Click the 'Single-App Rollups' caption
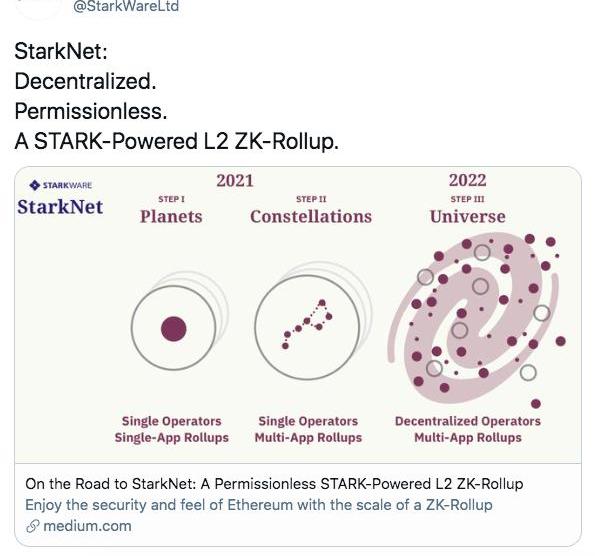Screen dimensions: 595x556 (x=172, y=437)
